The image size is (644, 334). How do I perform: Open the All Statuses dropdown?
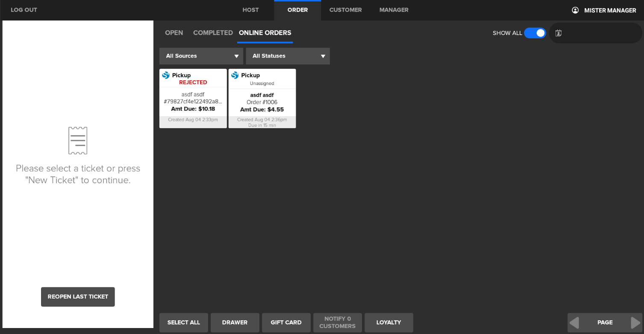coord(288,56)
